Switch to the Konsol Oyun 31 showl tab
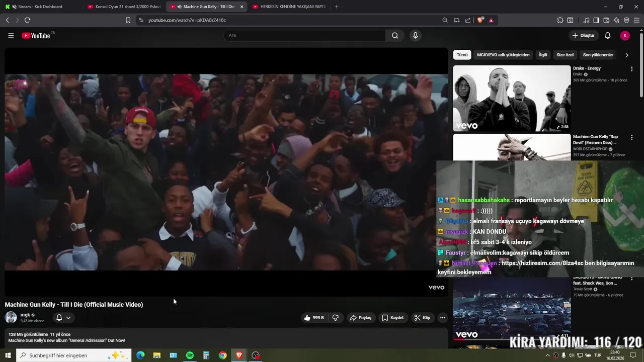 click(124, 7)
